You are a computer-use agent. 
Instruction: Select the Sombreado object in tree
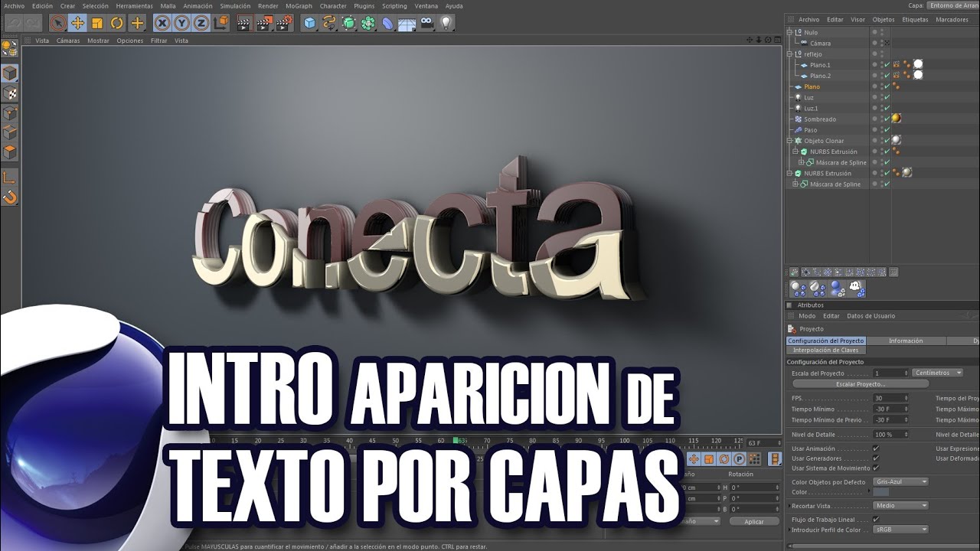coord(820,119)
